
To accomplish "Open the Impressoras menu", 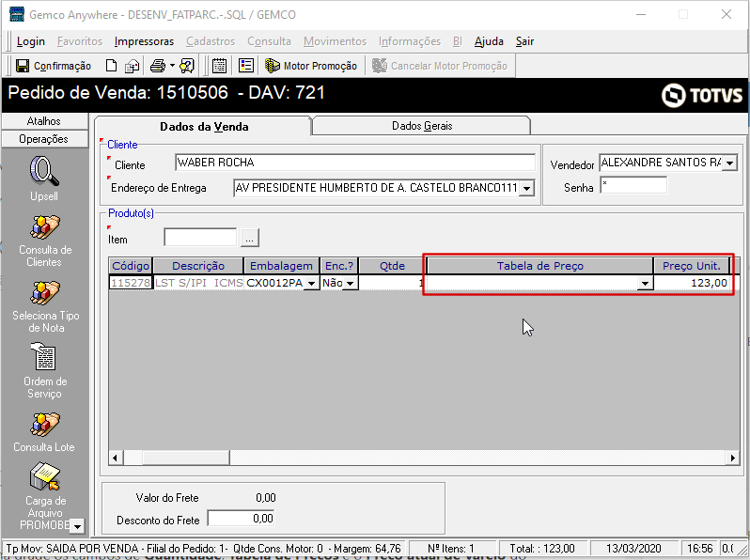I will click(144, 41).
